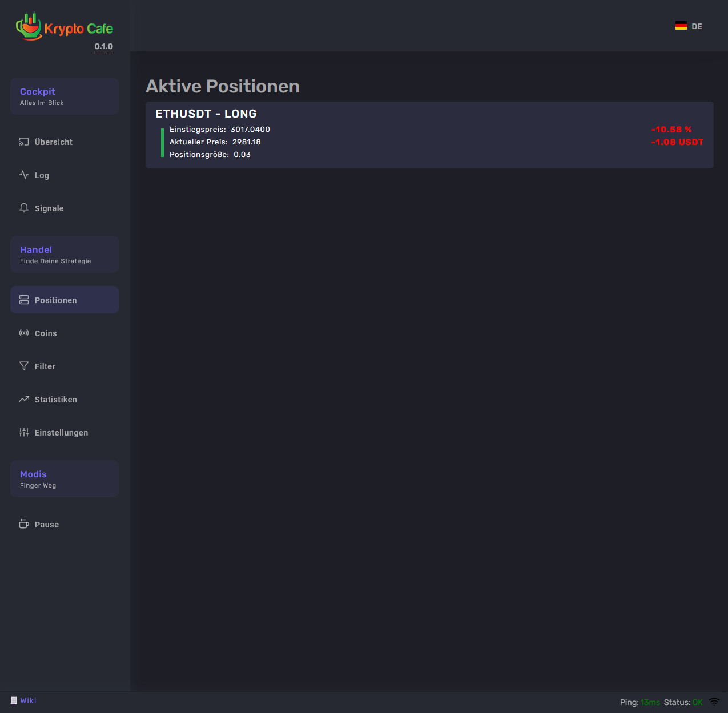Click the version number 0.1.0
Screen dimensions: 728x713
click(x=104, y=46)
